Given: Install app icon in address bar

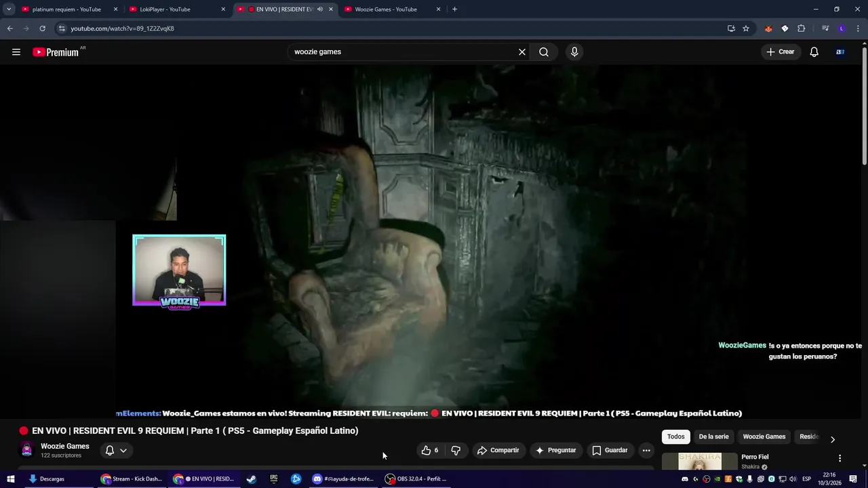Looking at the screenshot, I should [x=731, y=28].
